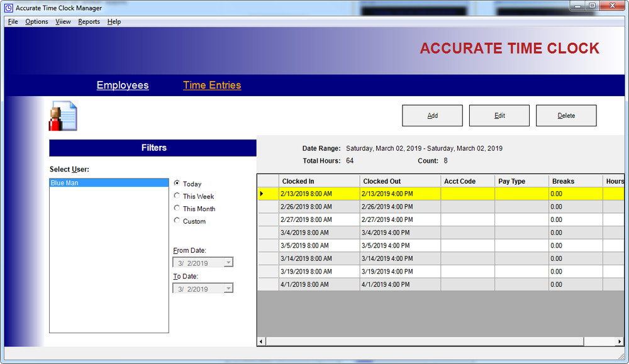Screen dimensions: 629x364
Task: Open the File menu
Action: pos(13,21)
